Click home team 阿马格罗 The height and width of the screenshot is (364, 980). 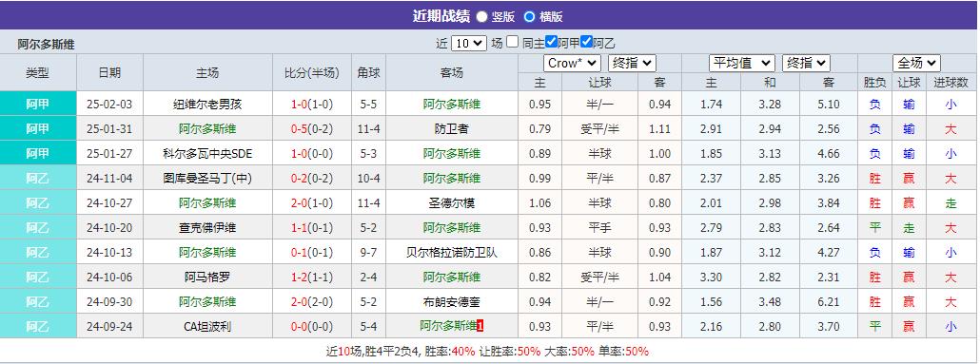[x=207, y=278]
